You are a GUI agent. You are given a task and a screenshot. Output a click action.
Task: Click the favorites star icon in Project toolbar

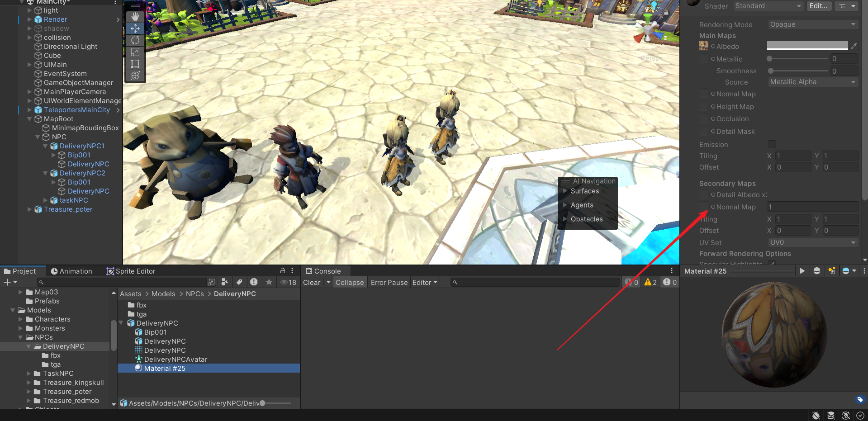pos(269,282)
